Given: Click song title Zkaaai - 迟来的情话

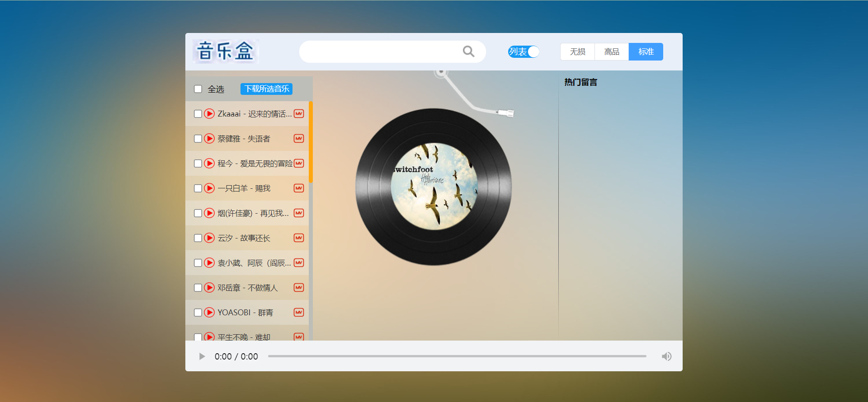Looking at the screenshot, I should click(255, 114).
